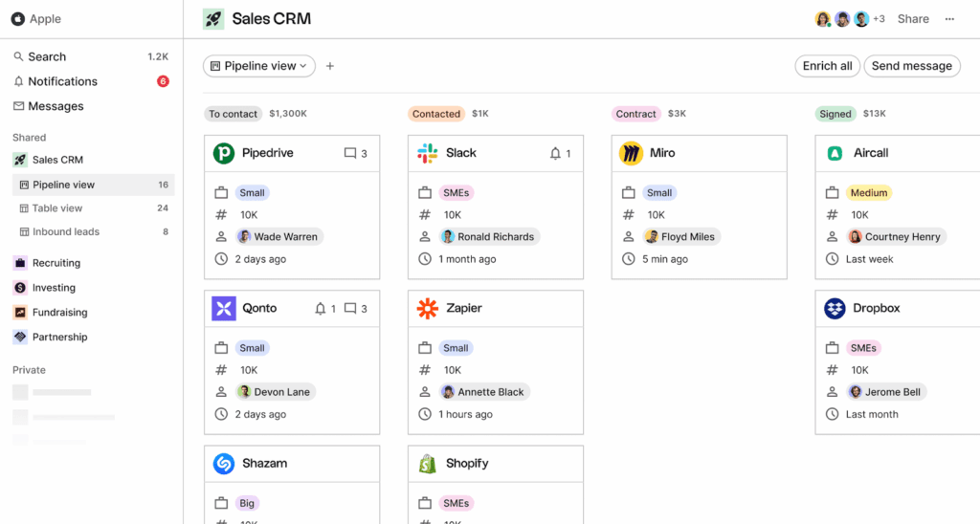Click the Send message button
Viewport: 980px width, 524px height.
(x=911, y=66)
